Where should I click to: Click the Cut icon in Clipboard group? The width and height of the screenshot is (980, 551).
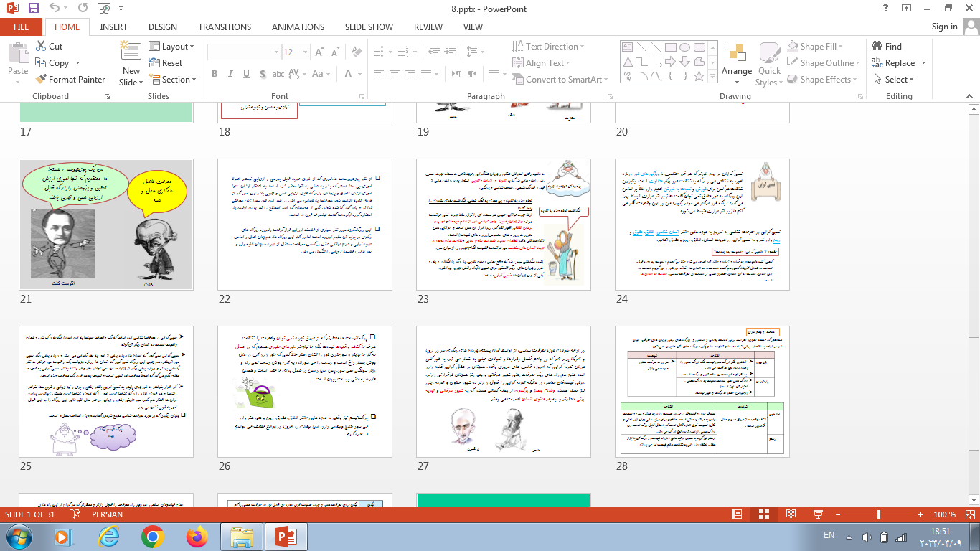49,47
